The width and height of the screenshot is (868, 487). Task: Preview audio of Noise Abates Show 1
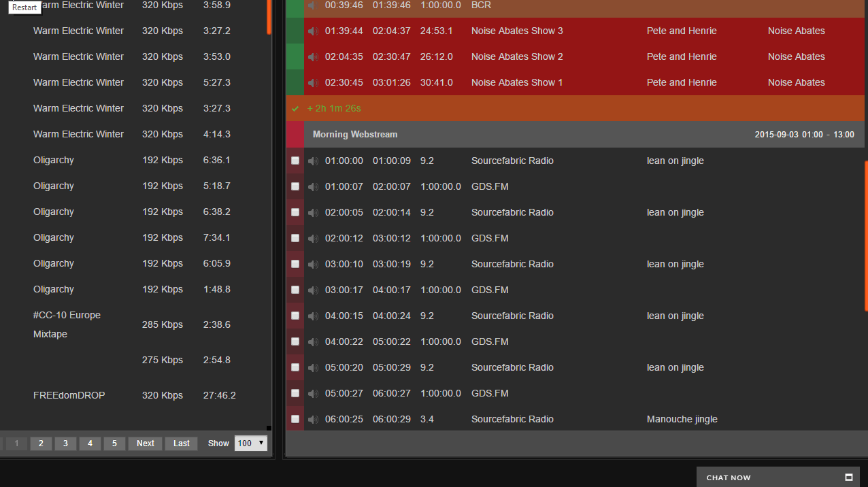tap(313, 83)
